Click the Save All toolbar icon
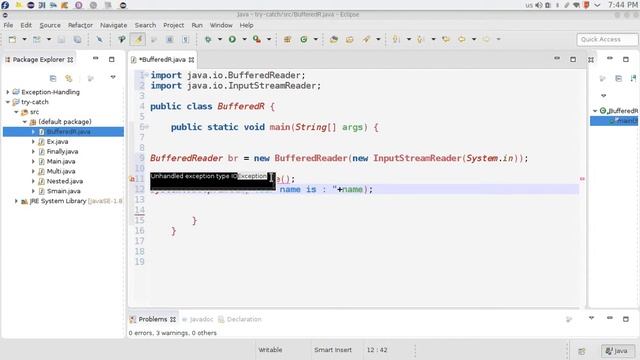 click(77, 39)
